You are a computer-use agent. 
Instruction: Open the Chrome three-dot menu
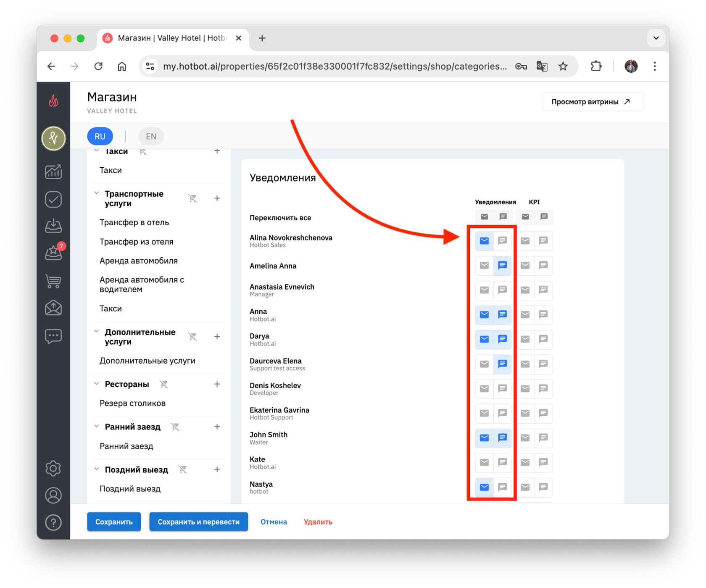[x=655, y=66]
